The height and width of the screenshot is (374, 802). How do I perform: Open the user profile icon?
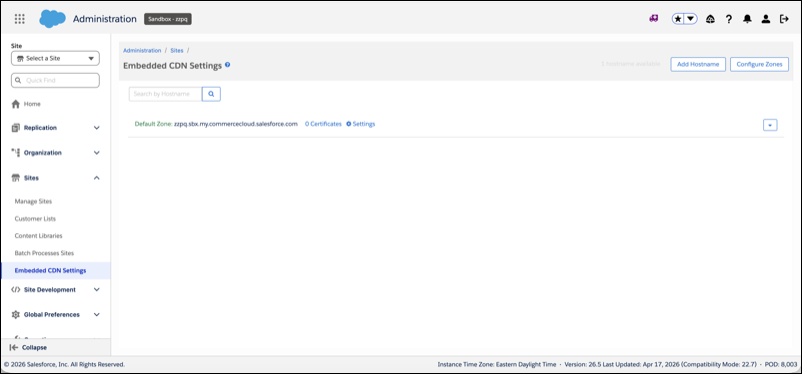[765, 19]
